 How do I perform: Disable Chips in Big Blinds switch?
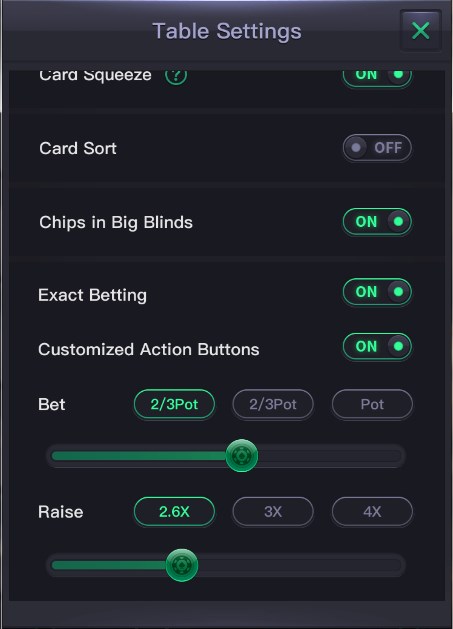click(377, 222)
